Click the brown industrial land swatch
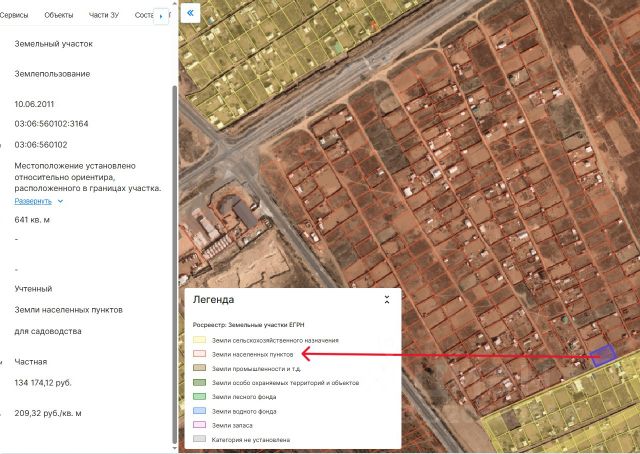The height and width of the screenshot is (454, 640). 199,368
